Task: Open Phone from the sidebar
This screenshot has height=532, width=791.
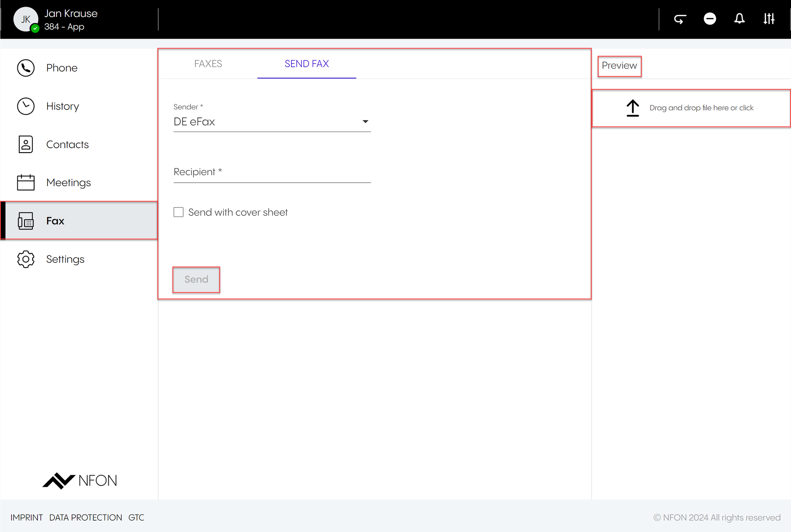Action: tap(61, 68)
